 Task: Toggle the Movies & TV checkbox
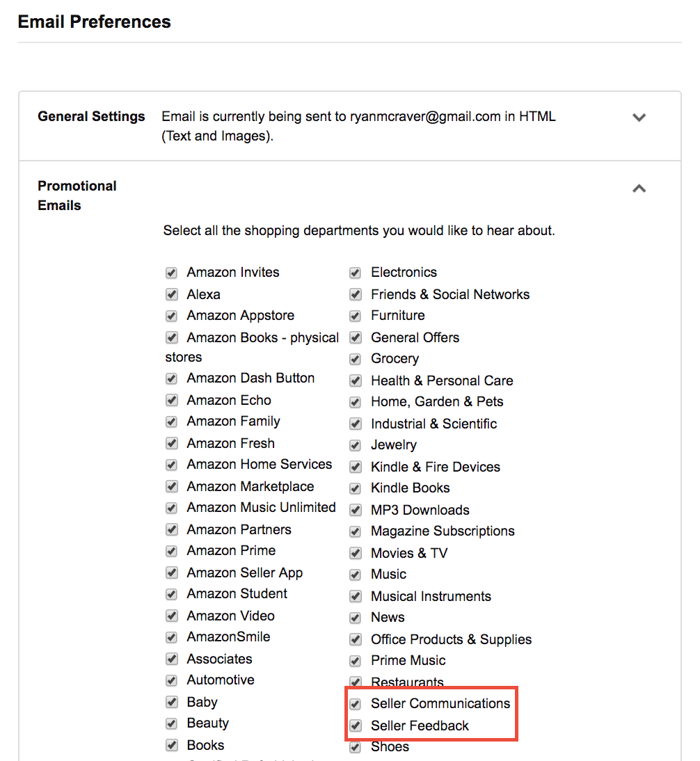click(x=356, y=553)
